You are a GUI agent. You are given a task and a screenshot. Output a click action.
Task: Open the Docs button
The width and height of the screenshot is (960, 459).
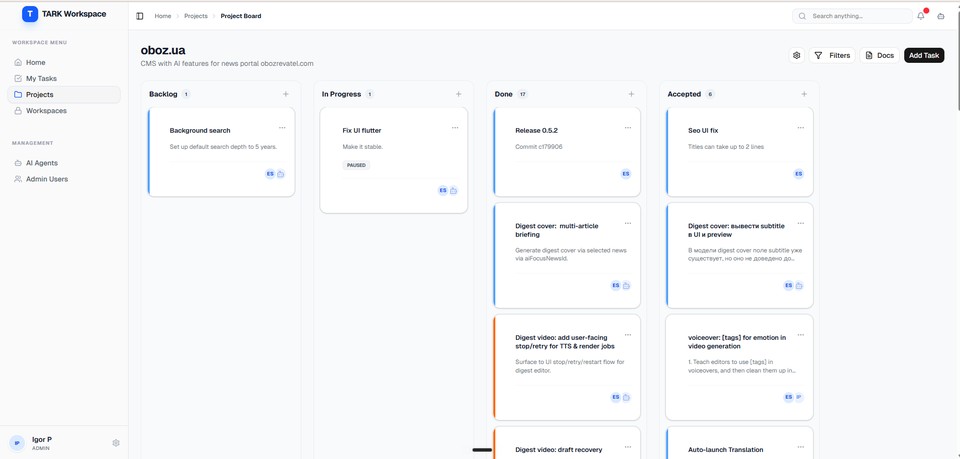pyautogui.click(x=880, y=55)
